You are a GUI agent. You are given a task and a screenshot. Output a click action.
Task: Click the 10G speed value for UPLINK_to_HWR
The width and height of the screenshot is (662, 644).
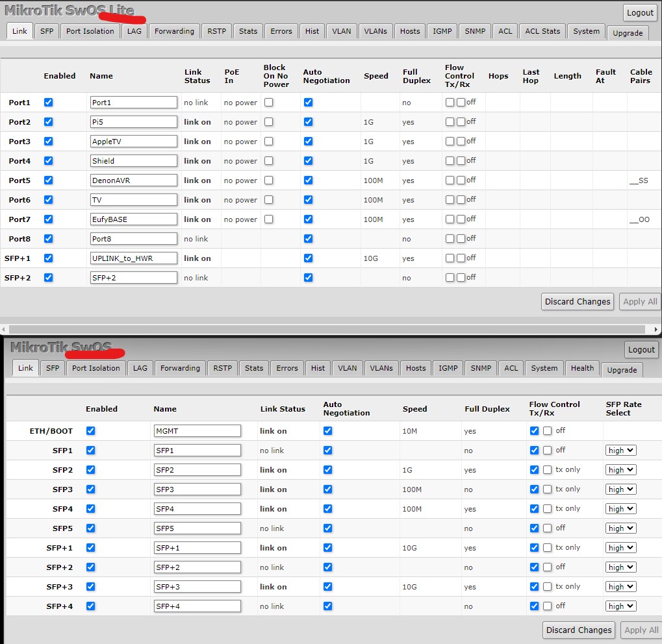click(371, 258)
